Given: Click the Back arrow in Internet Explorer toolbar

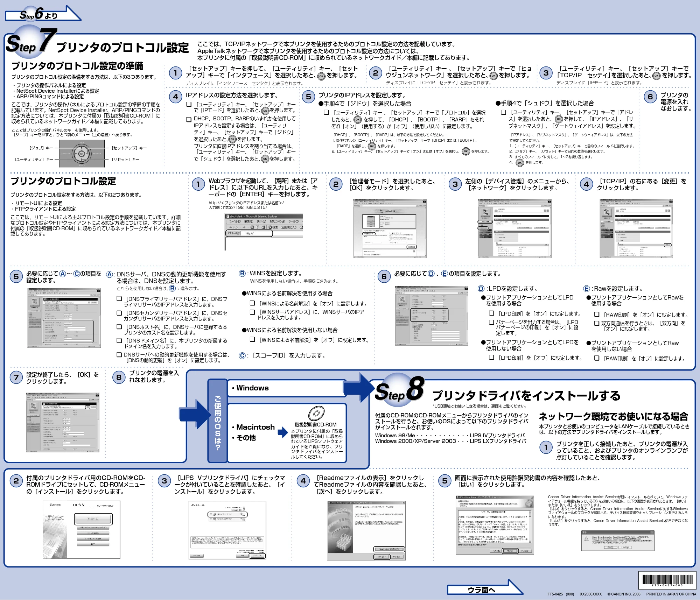Looking at the screenshot, I should click(x=231, y=227).
